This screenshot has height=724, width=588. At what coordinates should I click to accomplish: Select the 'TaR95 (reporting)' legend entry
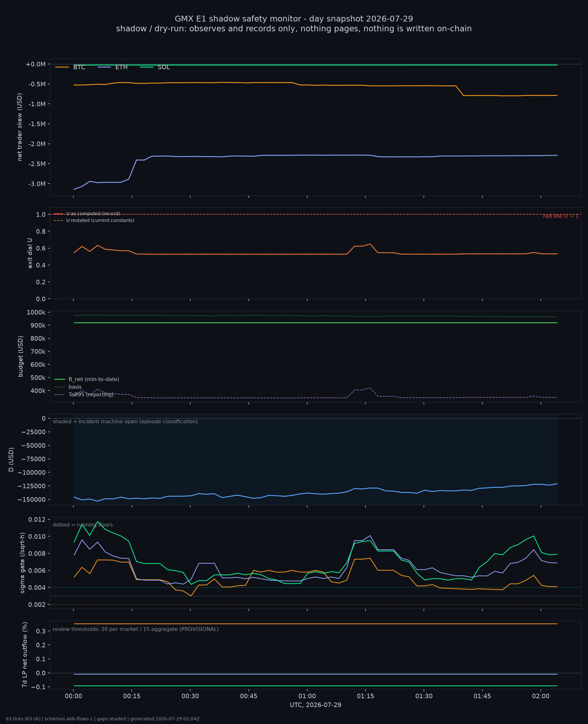click(x=91, y=395)
